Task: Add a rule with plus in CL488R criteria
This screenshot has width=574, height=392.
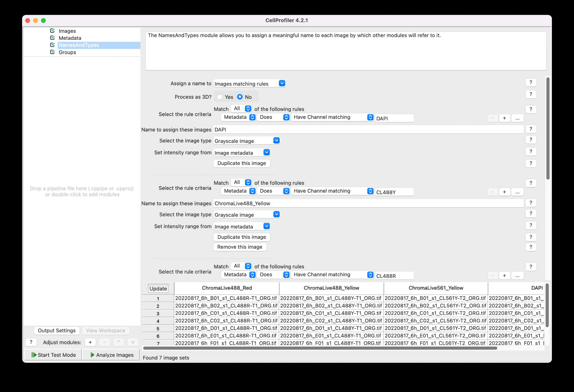Action: 504,275
